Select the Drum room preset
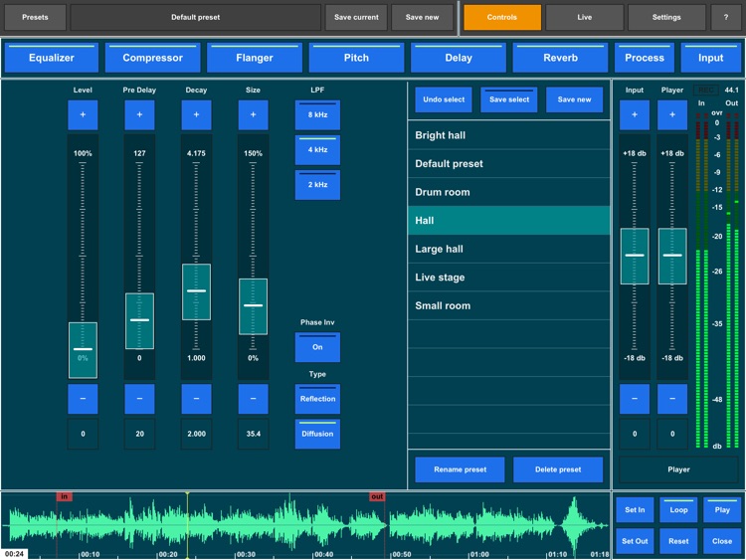Viewport: 746px width, 560px height. (508, 192)
